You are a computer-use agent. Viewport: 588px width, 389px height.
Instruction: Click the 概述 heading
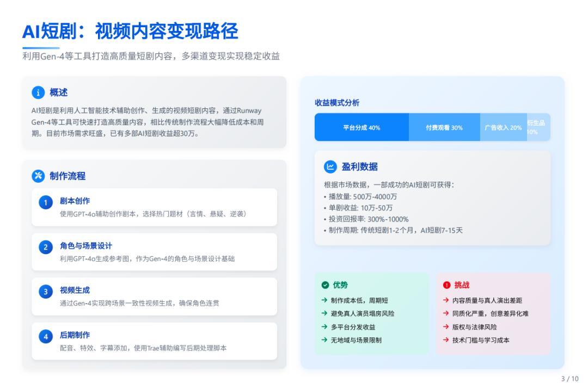58,92
